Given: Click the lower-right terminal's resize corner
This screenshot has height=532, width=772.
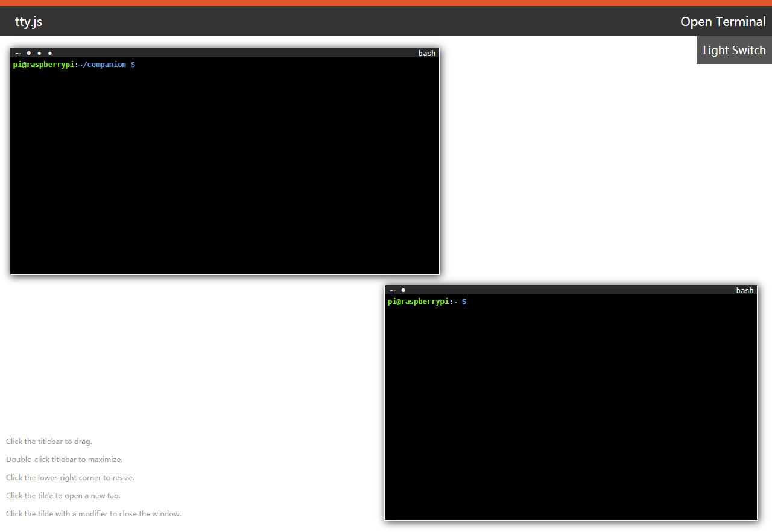Looking at the screenshot, I should tap(755, 518).
